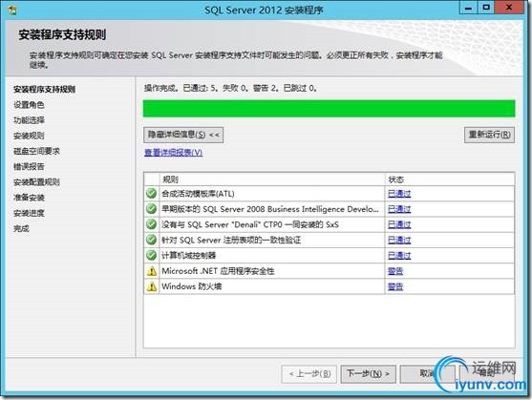Image resolution: width=532 pixels, height=400 pixels.
Task: Select 安装配置规则 step in sidebar
Action: [36, 182]
